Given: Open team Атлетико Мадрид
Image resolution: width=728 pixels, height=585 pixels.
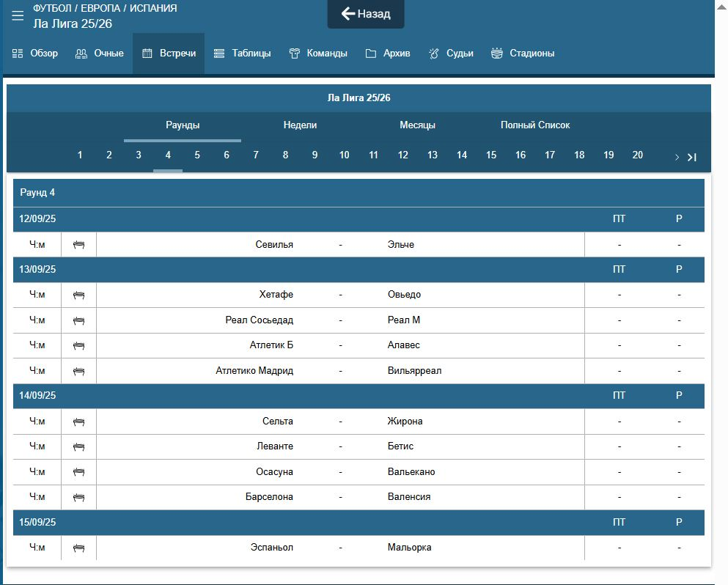Looking at the screenshot, I should (254, 371).
